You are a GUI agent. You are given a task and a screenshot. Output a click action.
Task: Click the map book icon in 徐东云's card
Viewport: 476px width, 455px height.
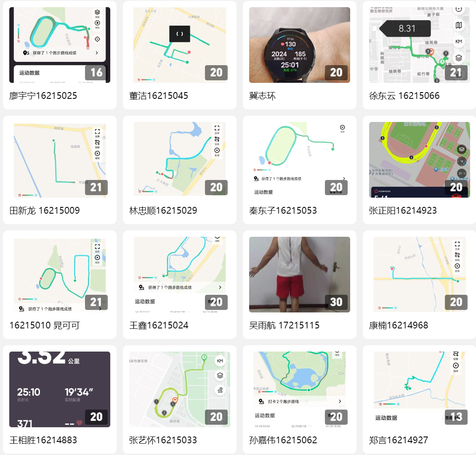click(458, 25)
